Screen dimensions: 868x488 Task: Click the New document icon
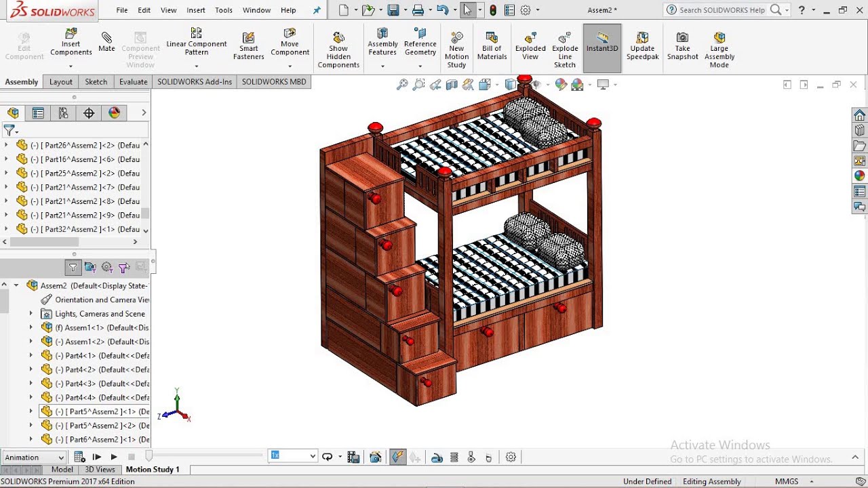[344, 10]
